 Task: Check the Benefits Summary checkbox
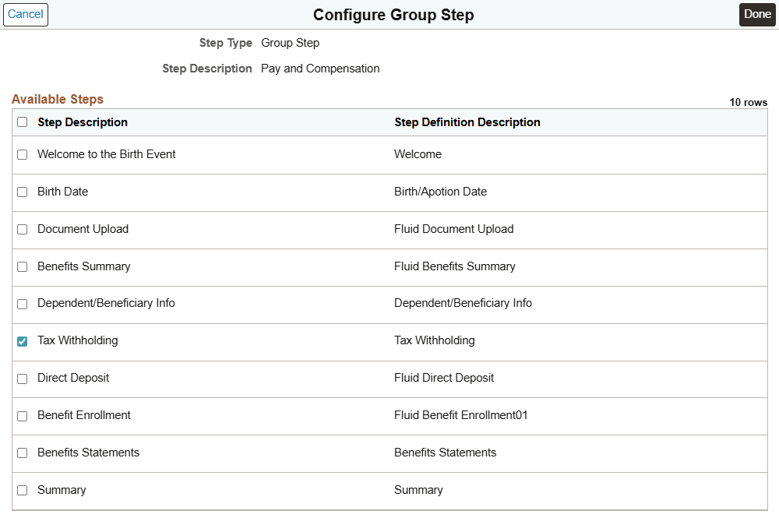tap(22, 266)
